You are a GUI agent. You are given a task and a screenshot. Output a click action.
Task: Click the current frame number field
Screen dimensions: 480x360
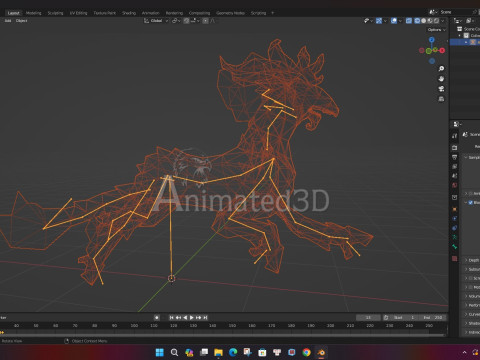point(368,317)
